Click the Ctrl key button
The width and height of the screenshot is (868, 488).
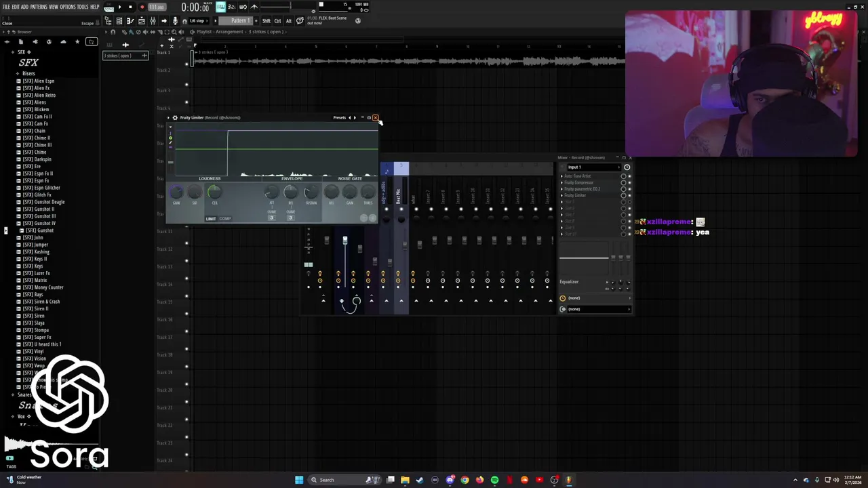click(x=277, y=21)
